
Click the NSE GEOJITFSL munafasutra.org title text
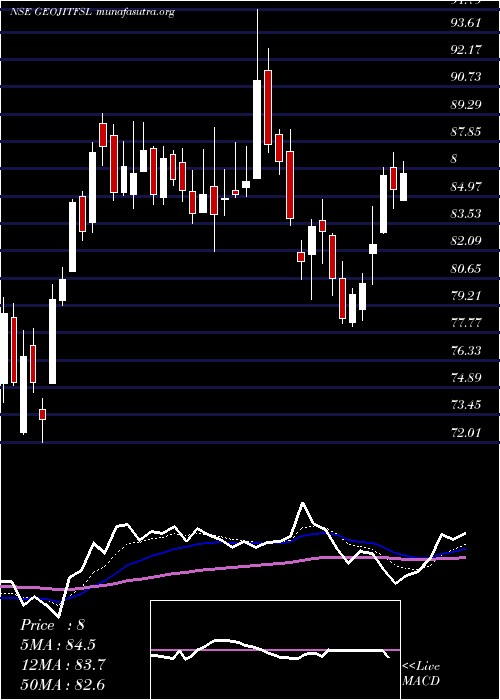pos(92,12)
